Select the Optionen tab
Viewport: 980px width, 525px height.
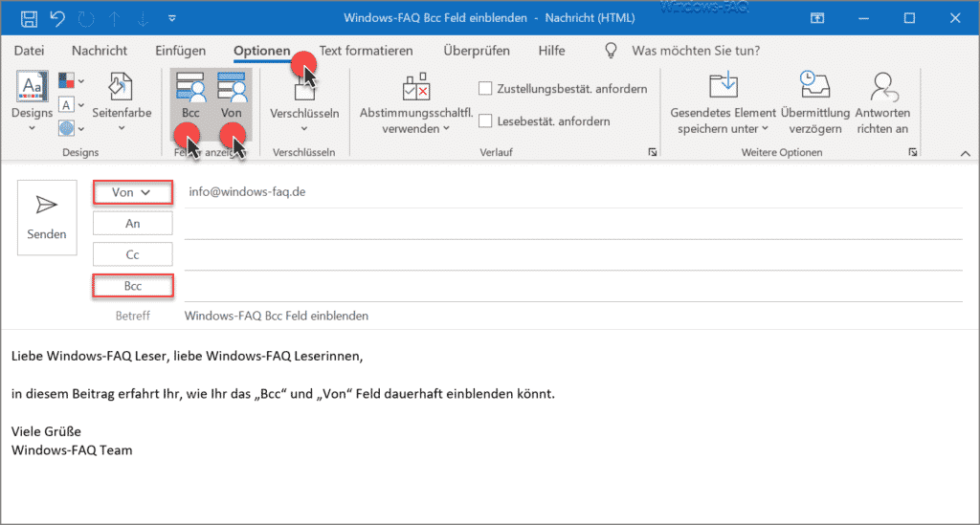[262, 51]
